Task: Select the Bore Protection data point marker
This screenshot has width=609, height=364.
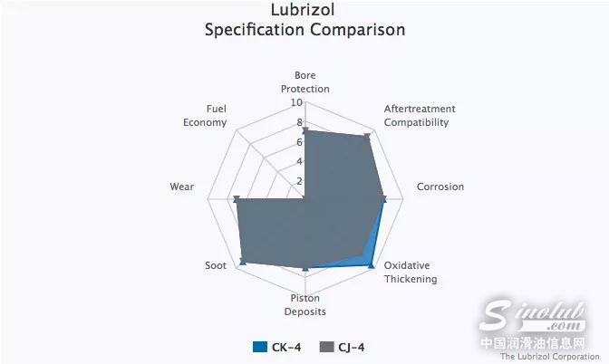Action: coord(305,131)
